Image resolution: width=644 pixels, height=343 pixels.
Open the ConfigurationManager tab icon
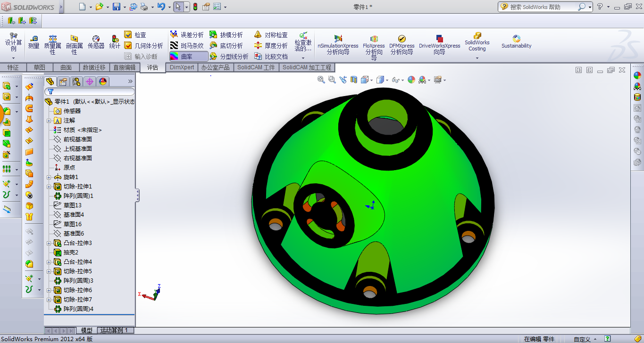pyautogui.click(x=76, y=82)
